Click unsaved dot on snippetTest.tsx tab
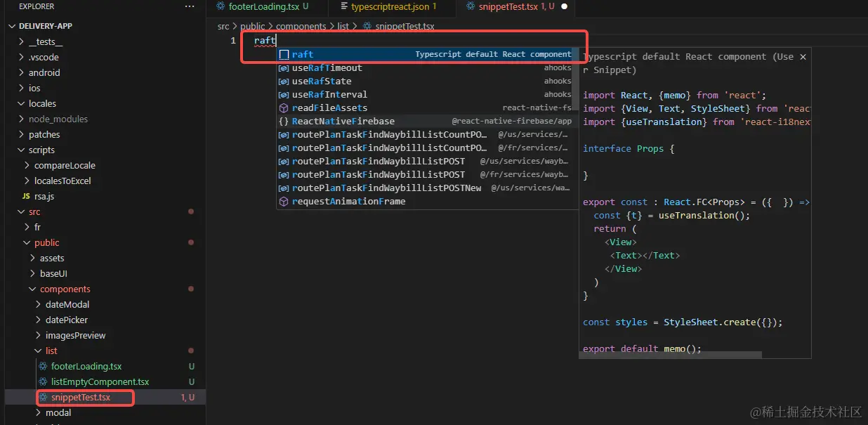Image resolution: width=868 pixels, height=425 pixels. (x=564, y=7)
